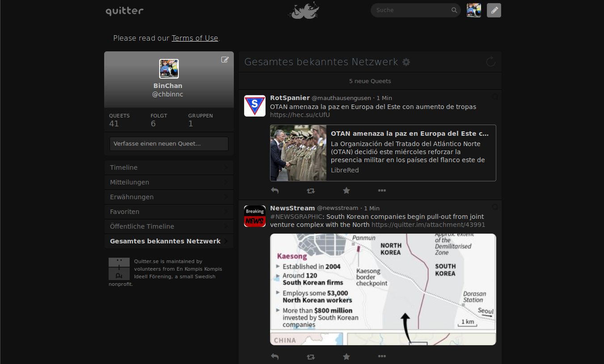Click the compose pencil button in the header
This screenshot has height=364, width=604.
[494, 10]
